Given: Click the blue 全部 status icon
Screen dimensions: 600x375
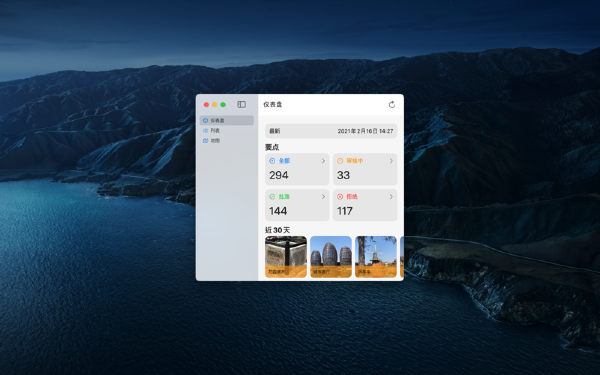Looking at the screenshot, I should pyautogui.click(x=272, y=161).
